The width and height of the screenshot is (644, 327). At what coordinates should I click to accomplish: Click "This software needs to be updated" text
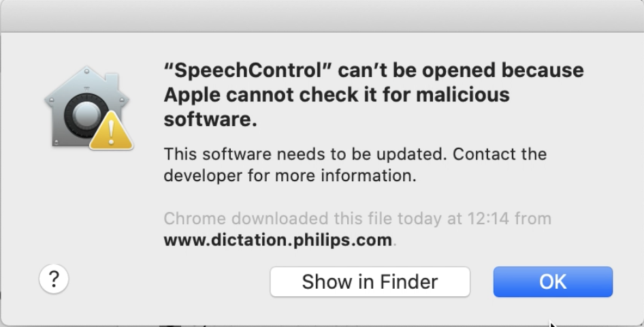(x=305, y=154)
